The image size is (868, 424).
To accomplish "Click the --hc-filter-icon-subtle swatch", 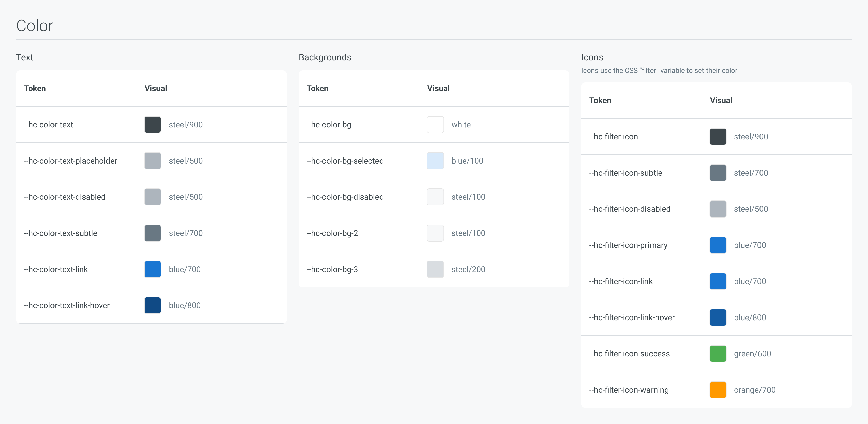I will pyautogui.click(x=718, y=173).
